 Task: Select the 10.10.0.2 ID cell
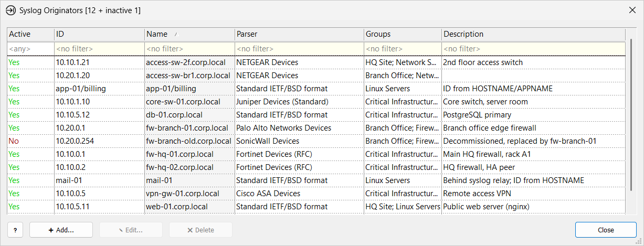pos(99,167)
